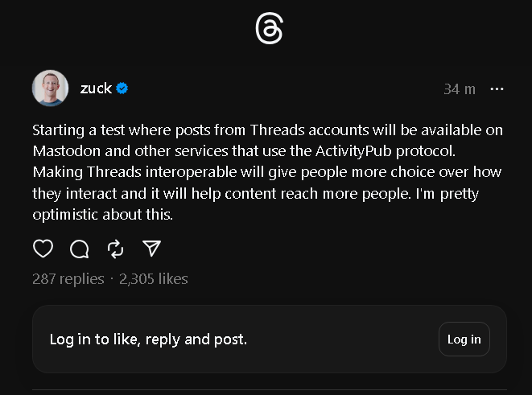Repost zuck's thread using the repost icon
Screen dimensions: 532x395
(115, 249)
